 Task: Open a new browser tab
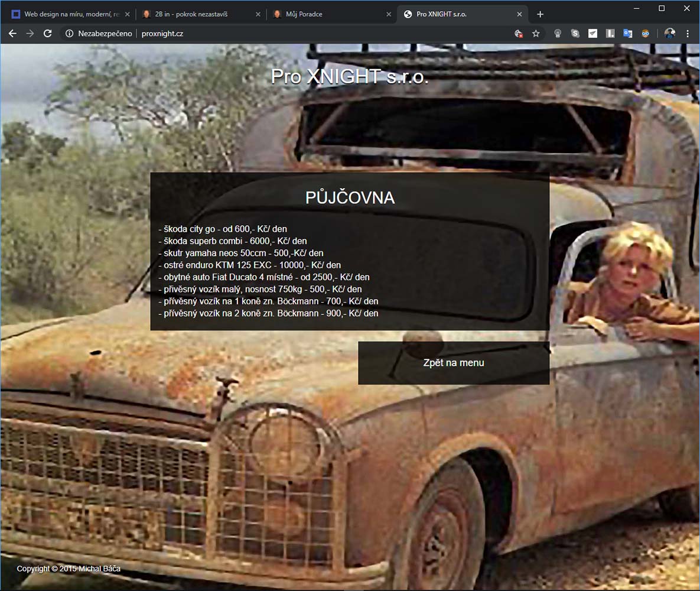540,14
